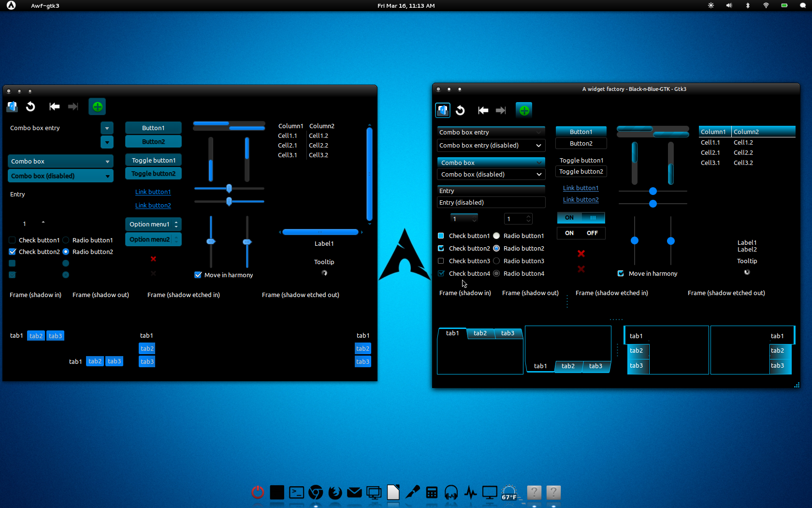Viewport: 812px width, 508px height.
Task: Launch the terminal from the dock
Action: [296, 493]
